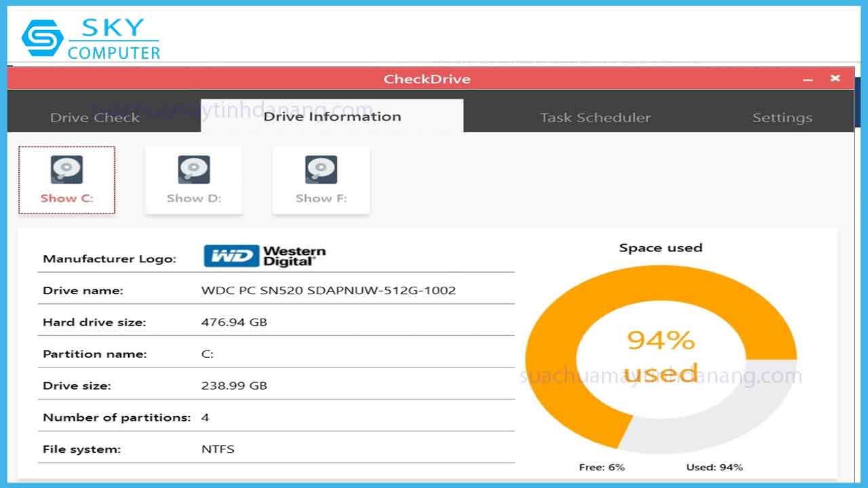Click the File system: label
The image size is (868, 488).
(81, 449)
